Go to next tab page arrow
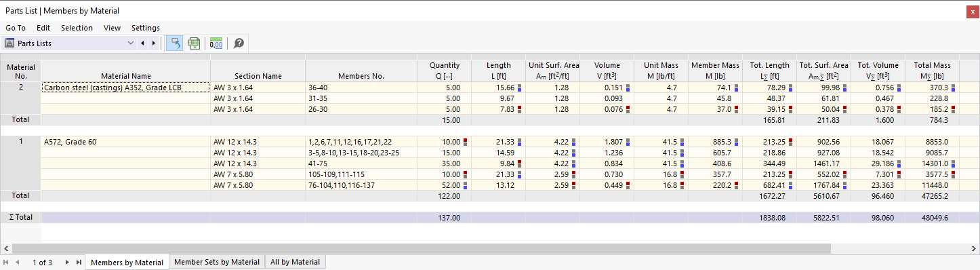The width and height of the screenshot is (980, 270). coord(67,262)
